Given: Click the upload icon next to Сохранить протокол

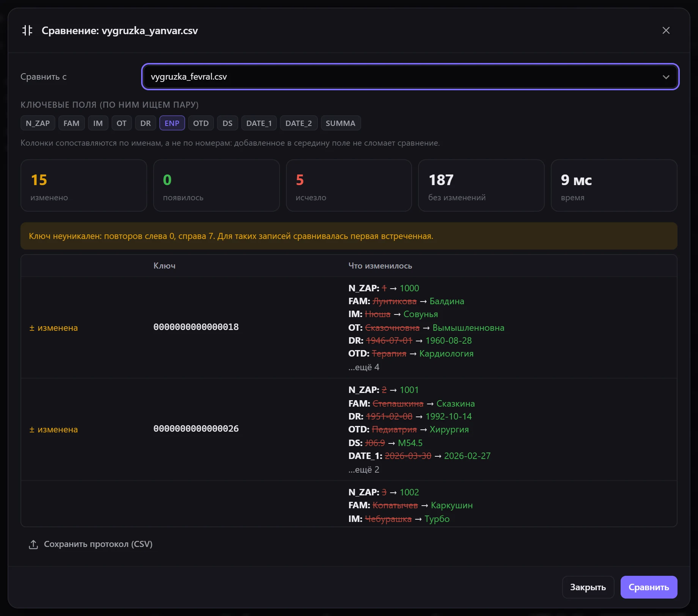Looking at the screenshot, I should 33,544.
